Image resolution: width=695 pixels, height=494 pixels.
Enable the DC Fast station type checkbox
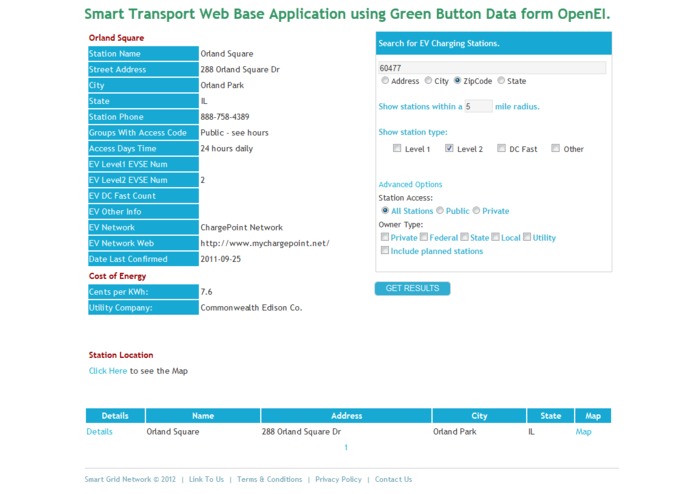coord(501,148)
